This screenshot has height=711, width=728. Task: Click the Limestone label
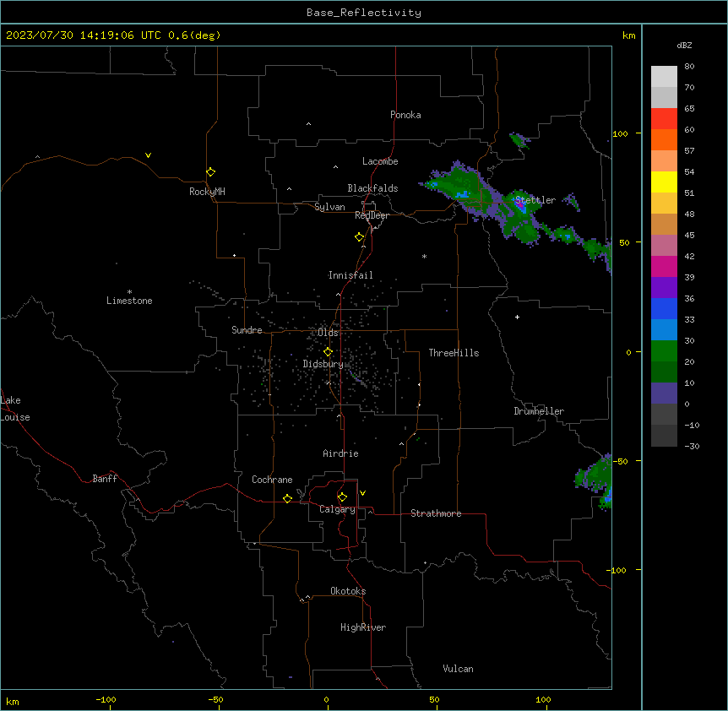point(129,301)
